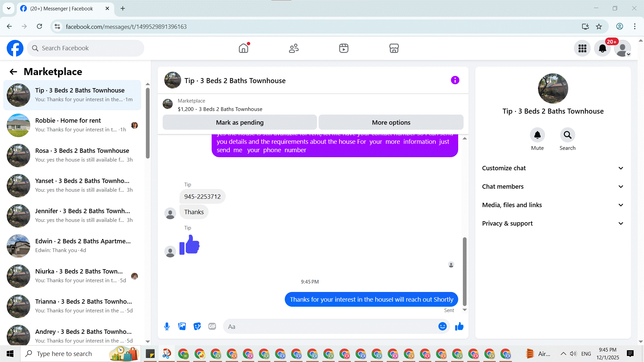Open the Friends icon in top navigation
644x362 pixels.
click(294, 48)
